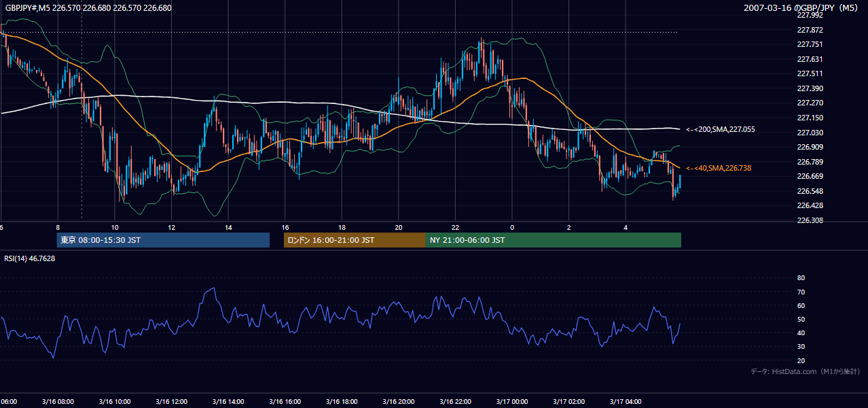Click hour label 10 under the price chart
The height and width of the screenshot is (408, 868).
[x=115, y=228]
